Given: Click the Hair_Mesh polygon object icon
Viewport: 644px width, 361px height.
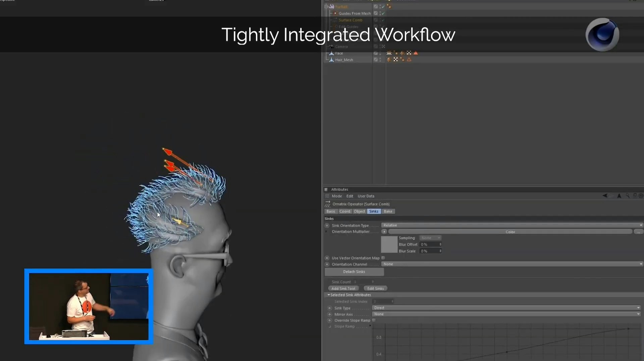Looking at the screenshot, I should (331, 60).
